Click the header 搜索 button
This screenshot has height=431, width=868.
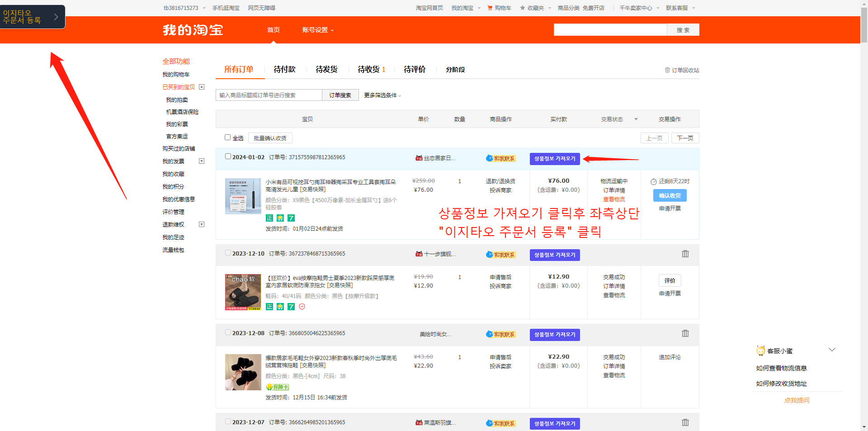(683, 30)
